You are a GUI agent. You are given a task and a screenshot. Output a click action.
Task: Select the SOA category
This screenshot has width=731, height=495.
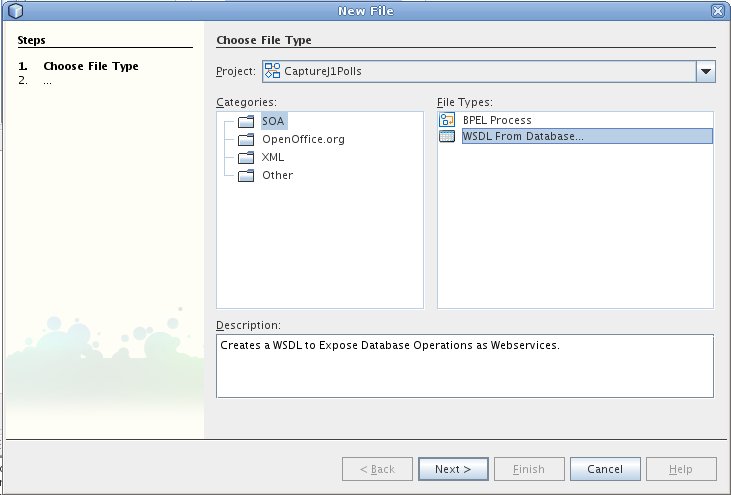coord(273,121)
